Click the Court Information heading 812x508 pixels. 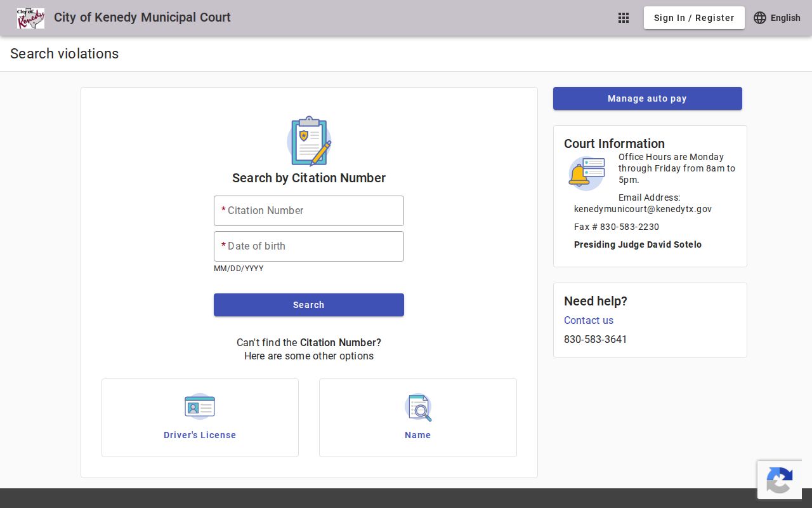tap(614, 144)
